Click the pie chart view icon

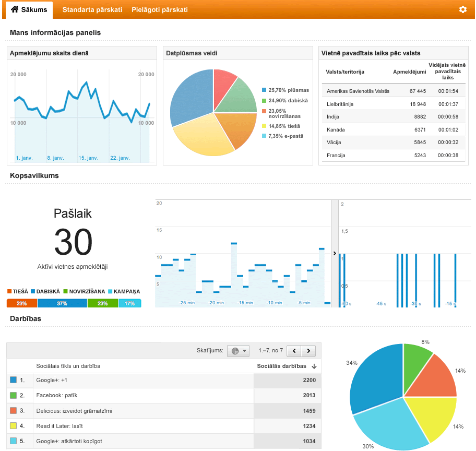click(235, 351)
